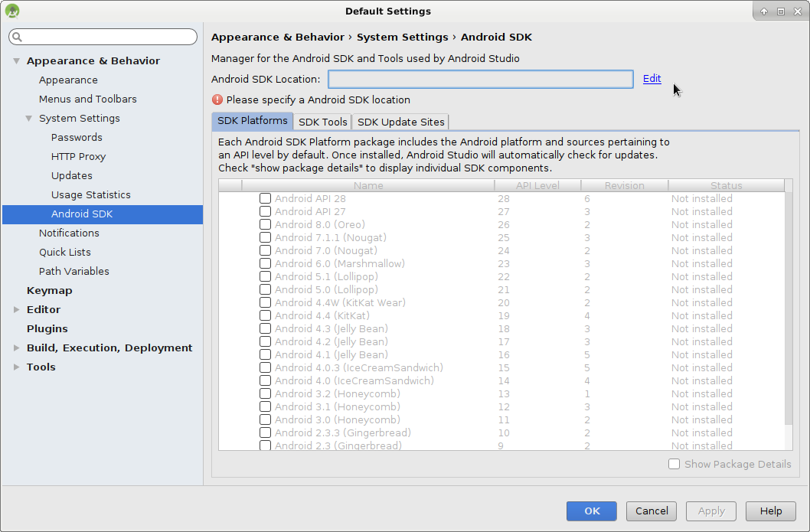Switch to the SDK Tools tab

(x=322, y=122)
